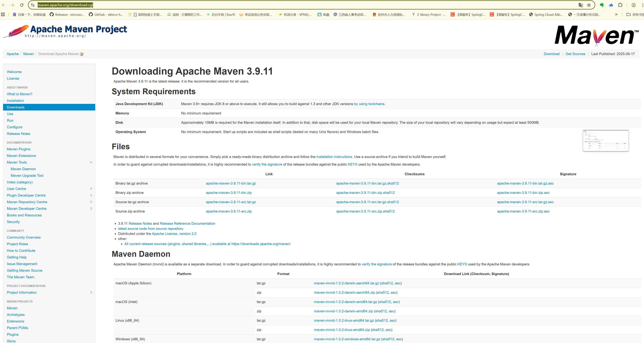This screenshot has height=343, width=644.
Task: Click the Download link in top right
Action: [551, 54]
